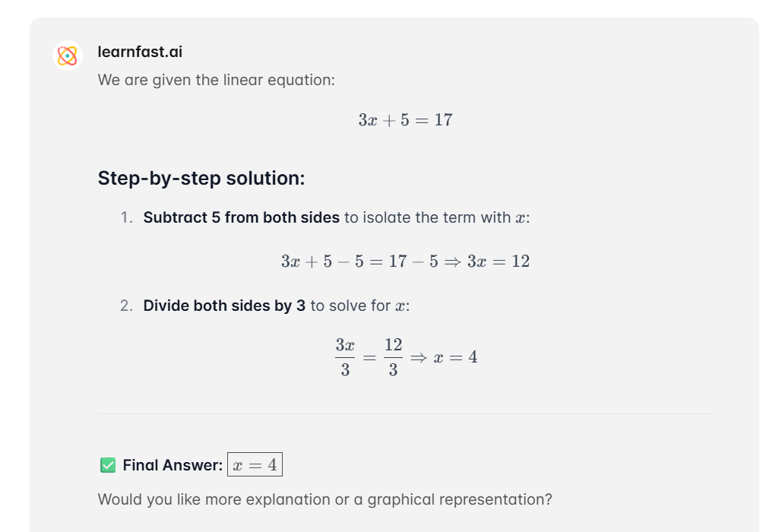Click the 12 over 3 fraction
The image size is (782, 532).
(x=393, y=357)
